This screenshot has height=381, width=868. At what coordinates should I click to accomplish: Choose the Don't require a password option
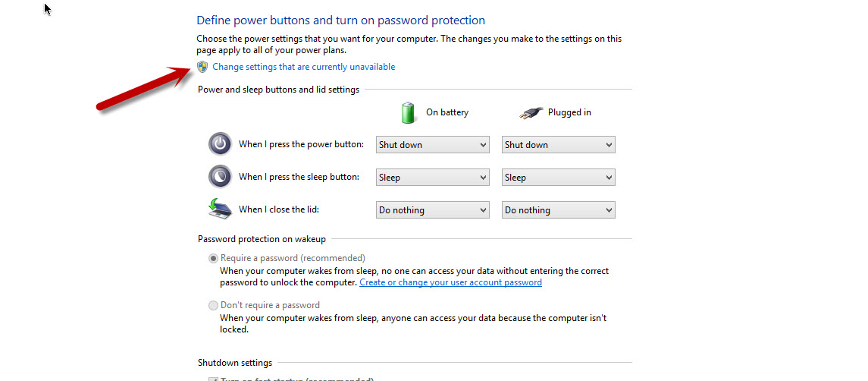tap(213, 305)
